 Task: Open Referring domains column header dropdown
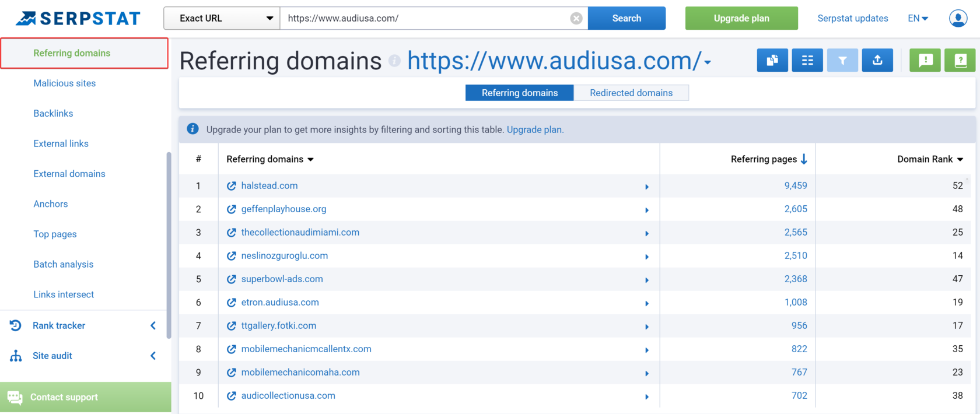coord(310,159)
